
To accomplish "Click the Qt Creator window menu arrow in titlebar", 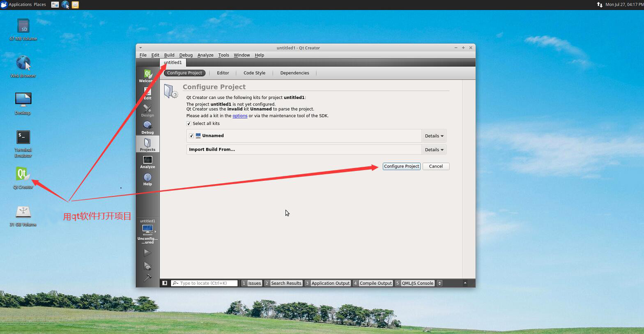I will coord(140,48).
